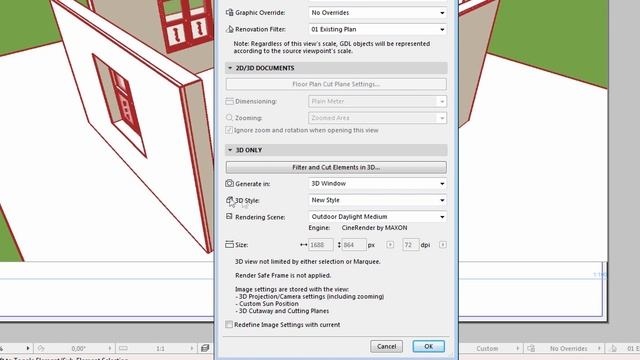Click Floor Plan Cut Plane Settings button
640x360 pixels.
point(336,84)
